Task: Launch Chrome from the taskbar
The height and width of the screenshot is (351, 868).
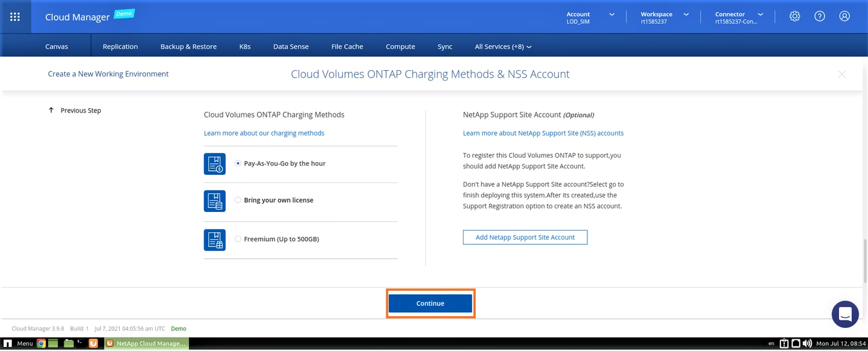Action: coord(41,343)
